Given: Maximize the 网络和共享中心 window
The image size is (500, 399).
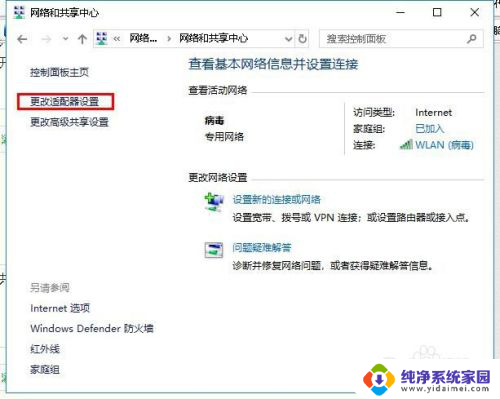Looking at the screenshot, I should pos(437,13).
